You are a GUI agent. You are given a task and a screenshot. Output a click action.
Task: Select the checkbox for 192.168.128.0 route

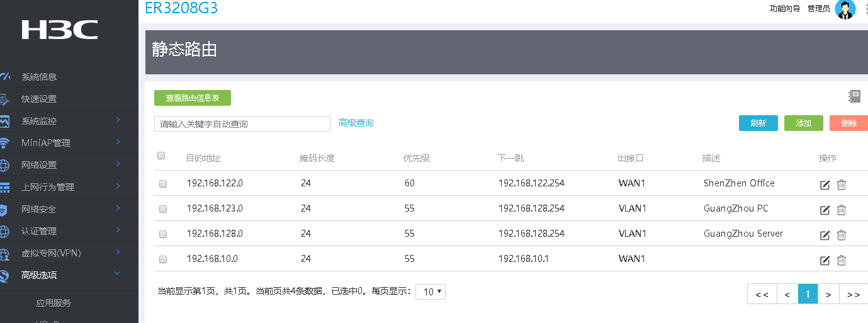point(163,234)
